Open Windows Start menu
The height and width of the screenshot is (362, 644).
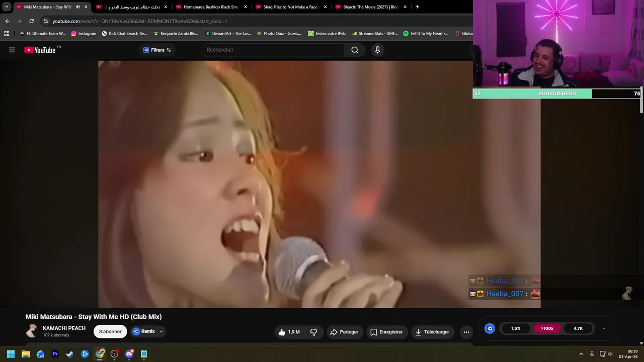point(11,354)
